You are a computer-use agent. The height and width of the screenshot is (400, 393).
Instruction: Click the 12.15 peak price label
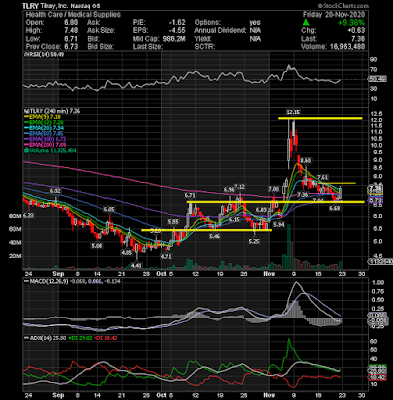click(x=293, y=112)
